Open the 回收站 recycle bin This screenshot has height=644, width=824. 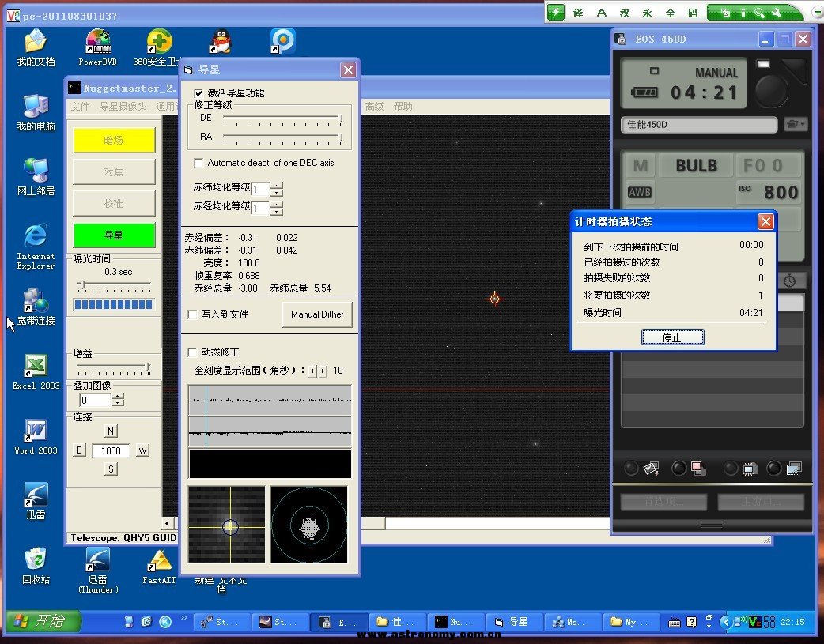point(36,566)
